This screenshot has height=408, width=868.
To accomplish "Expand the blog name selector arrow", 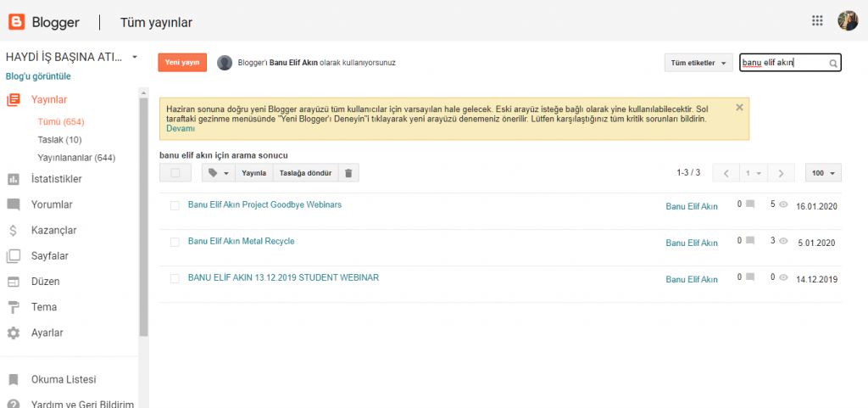I will 135,58.
